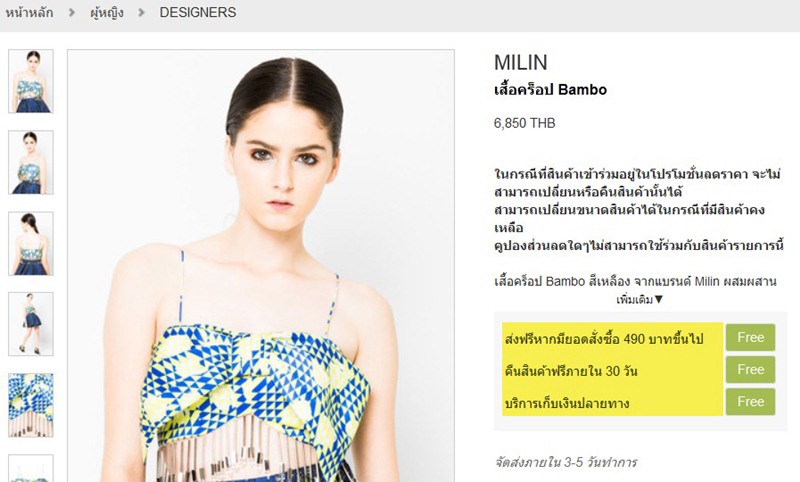The width and height of the screenshot is (800, 482).
Task: Open ผู้หญิง breadcrumb category
Action: [107, 13]
